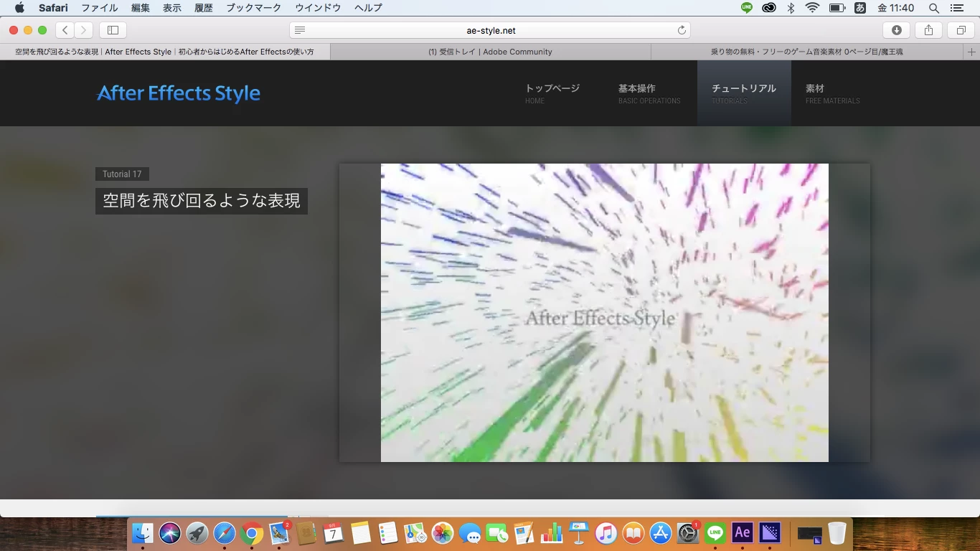Open Reader view icon in address bar
Viewport: 980px width, 551px height.
pos(300,30)
